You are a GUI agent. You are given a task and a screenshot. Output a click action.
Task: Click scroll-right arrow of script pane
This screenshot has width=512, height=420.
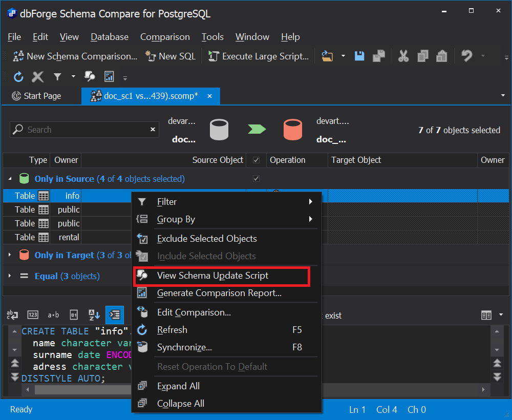[483, 389]
